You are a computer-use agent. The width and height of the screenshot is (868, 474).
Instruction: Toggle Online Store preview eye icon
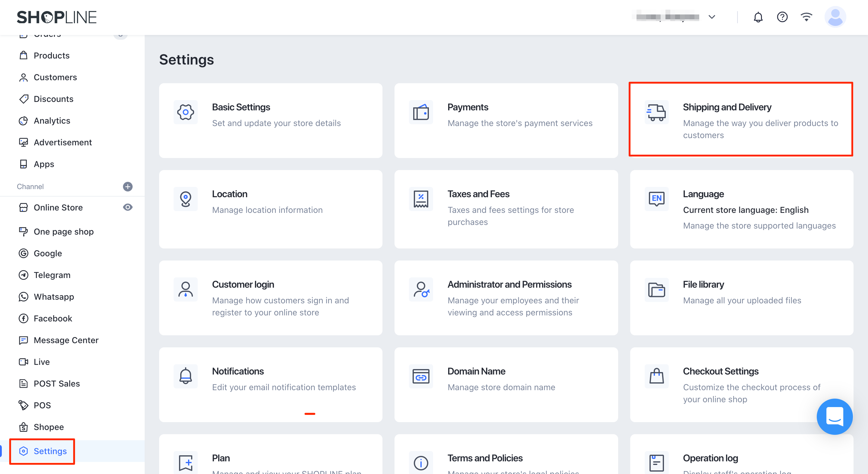[x=128, y=207]
